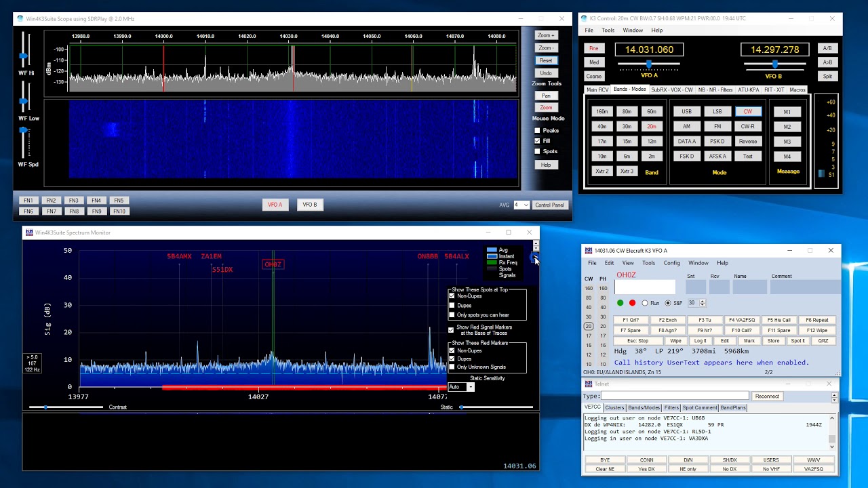The width and height of the screenshot is (868, 488).
Task: Click Spot It button
Action: [x=798, y=341]
